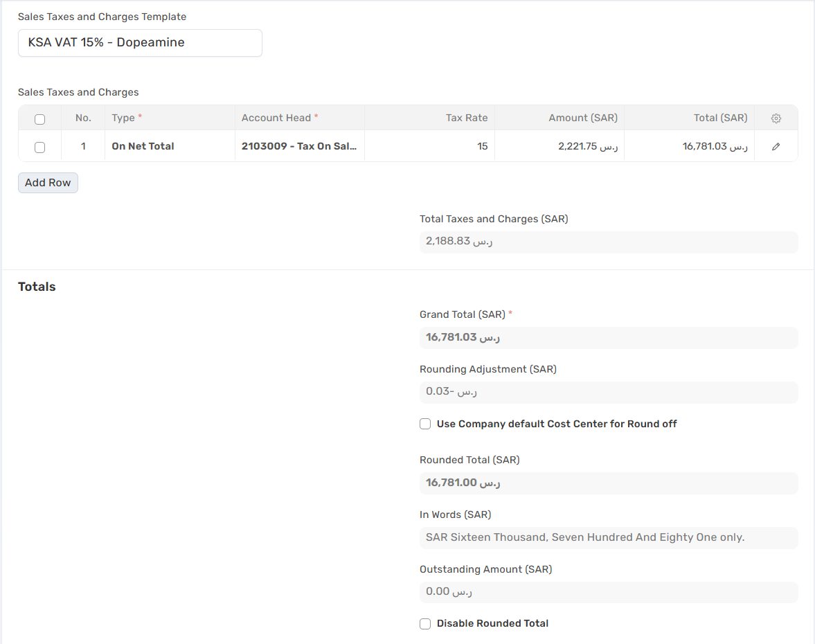
Task: Click the Sales Taxes and Charges Template field
Action: pos(140,43)
